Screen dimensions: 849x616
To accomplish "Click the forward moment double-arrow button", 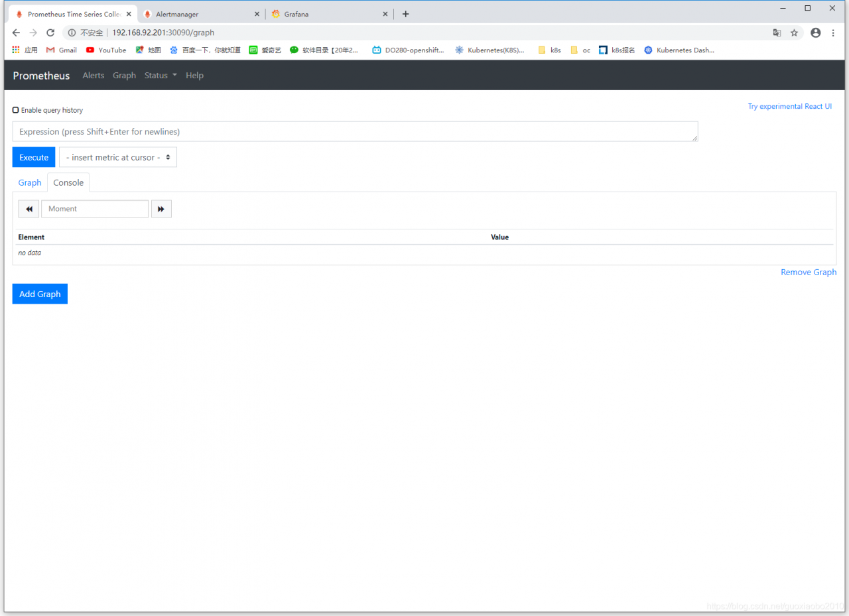I will (x=161, y=209).
